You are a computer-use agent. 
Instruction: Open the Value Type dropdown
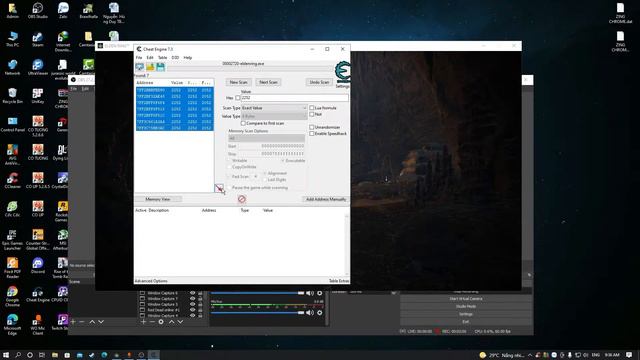(274, 116)
